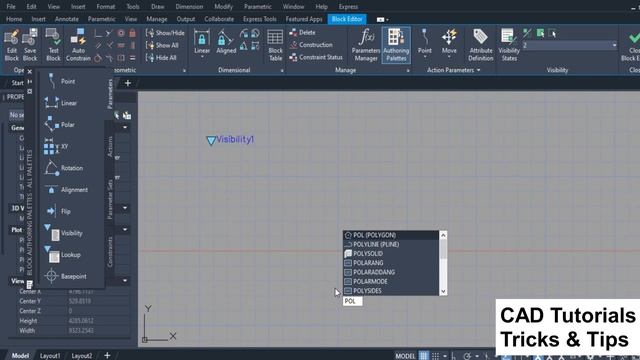640x360 pixels.
Task: Select POL (POLYGON) from autocomplete list
Action: click(391, 235)
